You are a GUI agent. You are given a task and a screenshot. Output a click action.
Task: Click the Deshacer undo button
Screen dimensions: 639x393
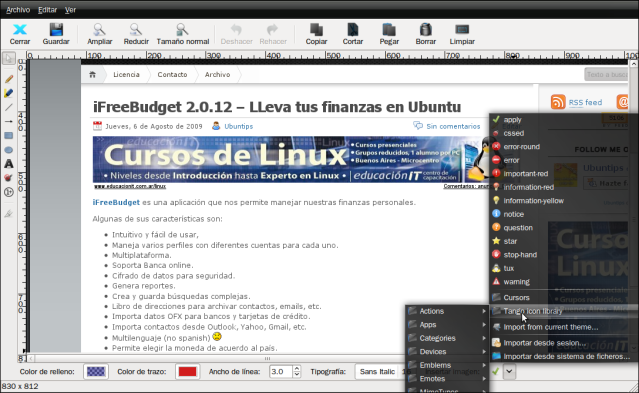(236, 34)
